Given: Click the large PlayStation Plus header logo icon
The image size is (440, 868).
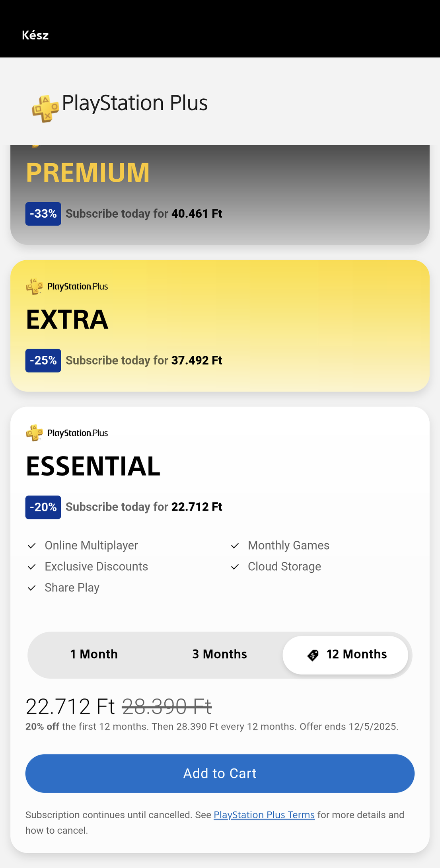Looking at the screenshot, I should pyautogui.click(x=45, y=108).
